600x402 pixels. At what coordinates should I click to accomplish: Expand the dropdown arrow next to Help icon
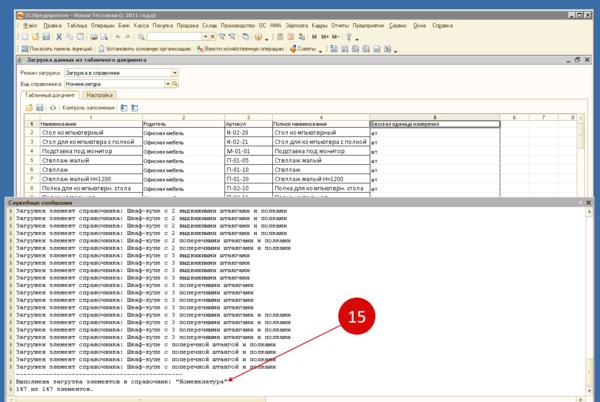click(266, 37)
